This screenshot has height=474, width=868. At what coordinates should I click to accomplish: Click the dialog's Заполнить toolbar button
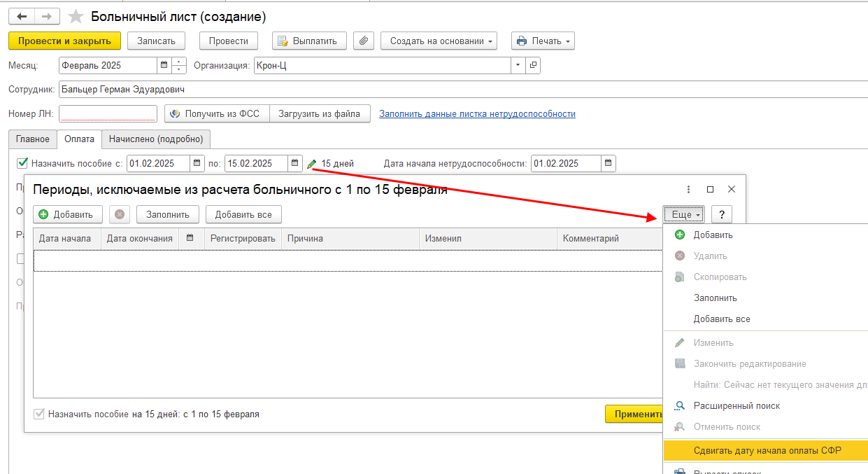(x=168, y=214)
